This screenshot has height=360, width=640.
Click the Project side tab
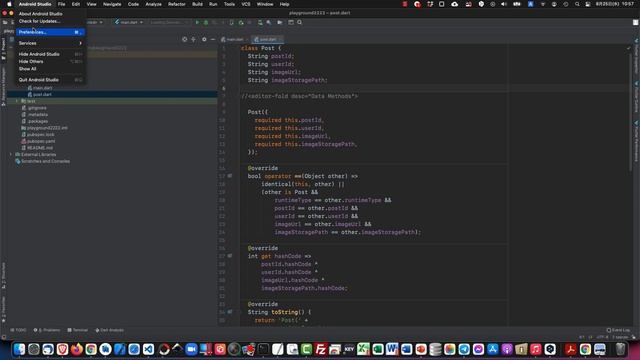[3, 49]
